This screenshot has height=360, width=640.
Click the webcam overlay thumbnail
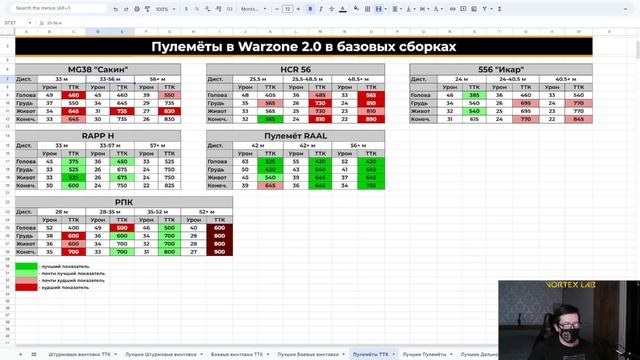569,320
